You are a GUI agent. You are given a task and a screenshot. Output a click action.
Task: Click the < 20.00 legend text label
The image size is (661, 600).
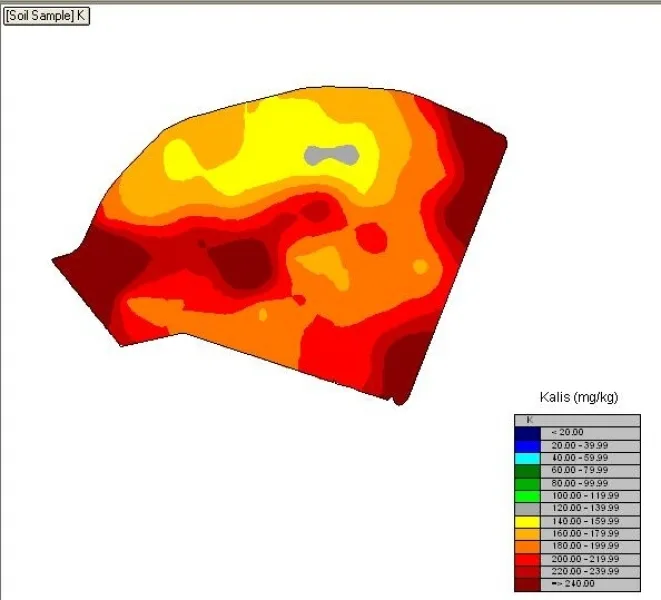click(568, 432)
